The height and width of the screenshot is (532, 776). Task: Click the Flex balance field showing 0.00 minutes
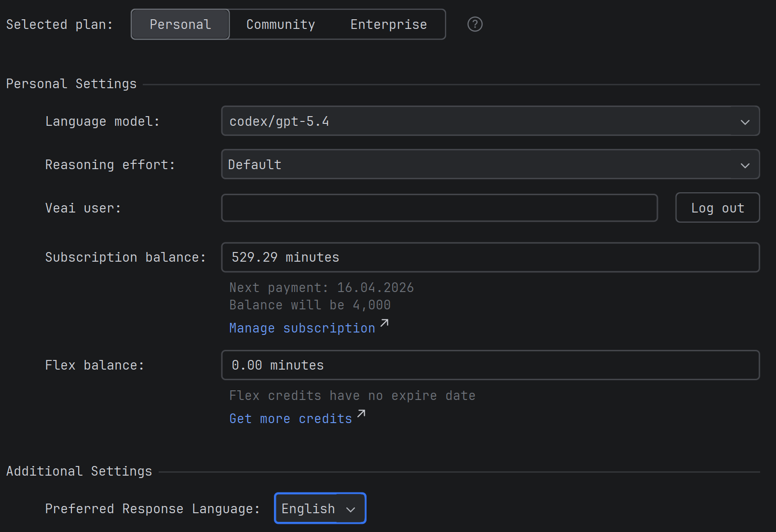[x=490, y=365]
